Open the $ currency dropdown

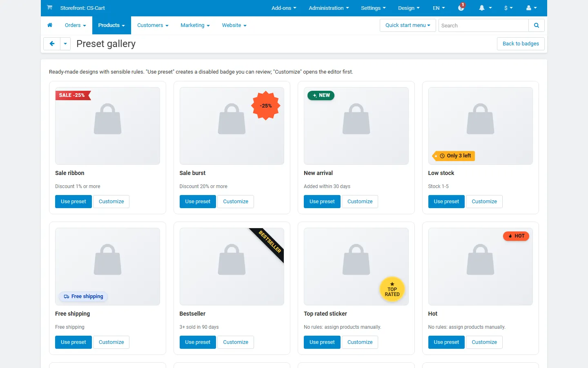coord(508,8)
